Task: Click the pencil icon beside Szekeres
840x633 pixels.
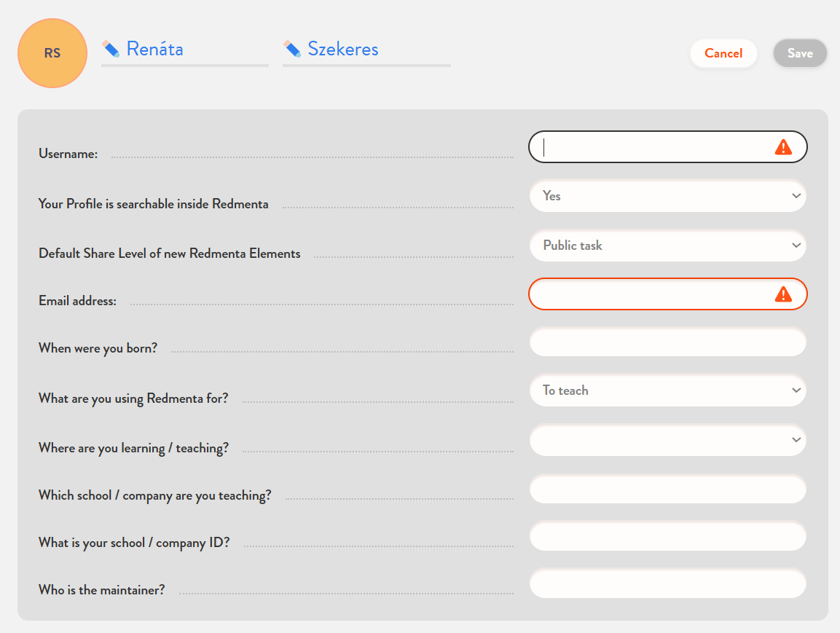Action: point(292,49)
